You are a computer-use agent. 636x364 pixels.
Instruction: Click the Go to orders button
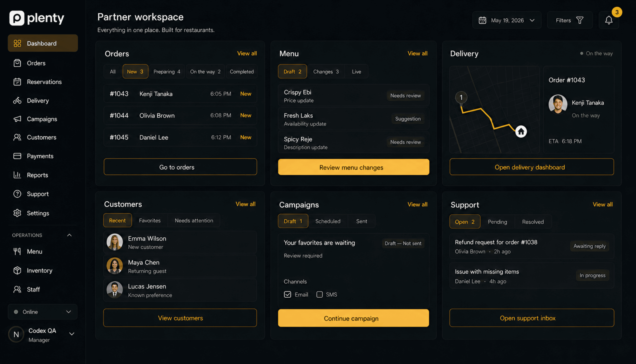[180, 167]
